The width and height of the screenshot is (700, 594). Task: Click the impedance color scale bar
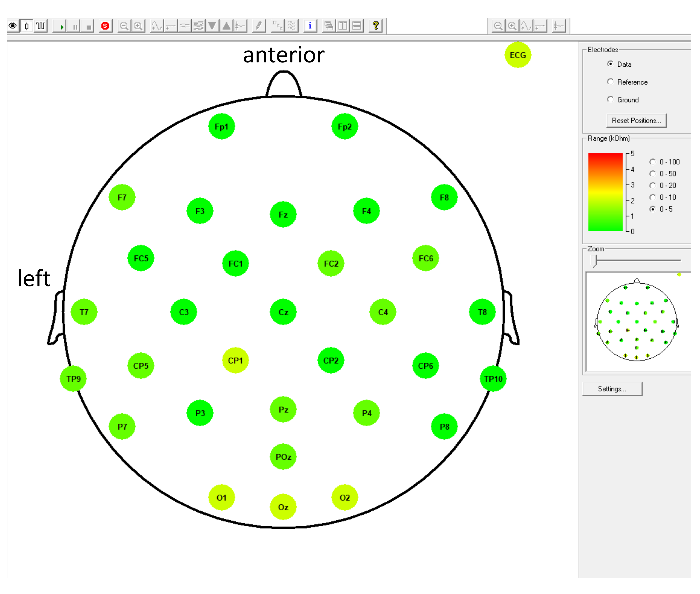click(605, 192)
